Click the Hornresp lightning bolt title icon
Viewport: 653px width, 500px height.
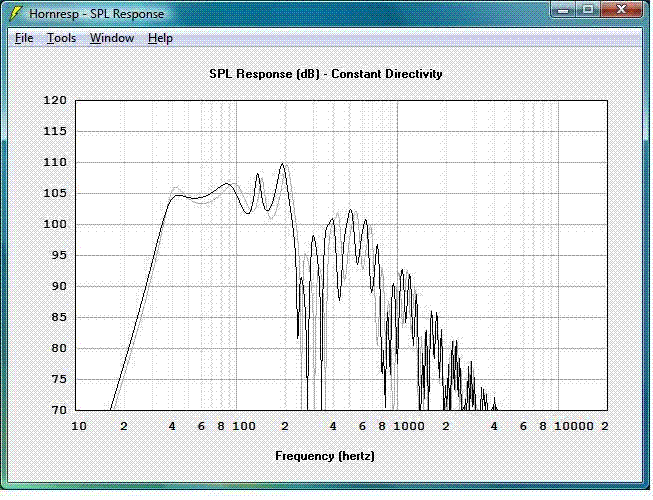15,13
